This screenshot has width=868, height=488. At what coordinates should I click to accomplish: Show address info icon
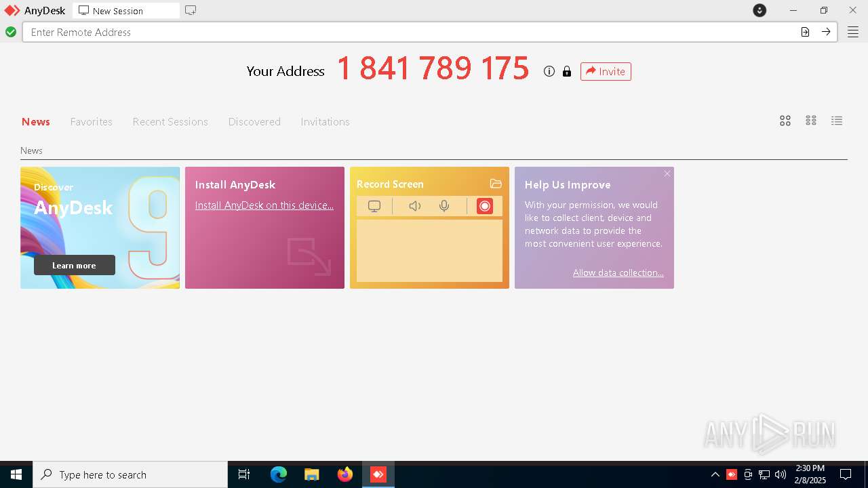click(x=549, y=71)
